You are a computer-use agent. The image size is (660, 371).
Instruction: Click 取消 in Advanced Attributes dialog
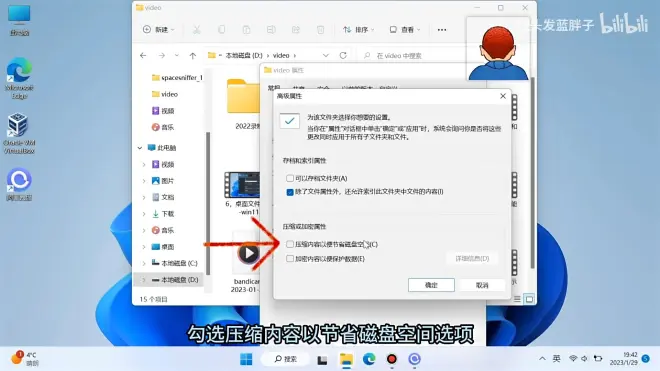(x=482, y=285)
